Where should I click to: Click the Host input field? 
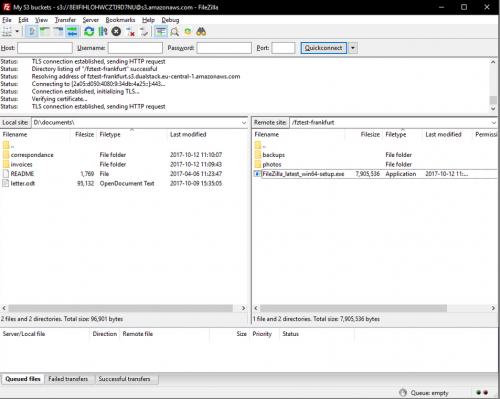point(45,48)
